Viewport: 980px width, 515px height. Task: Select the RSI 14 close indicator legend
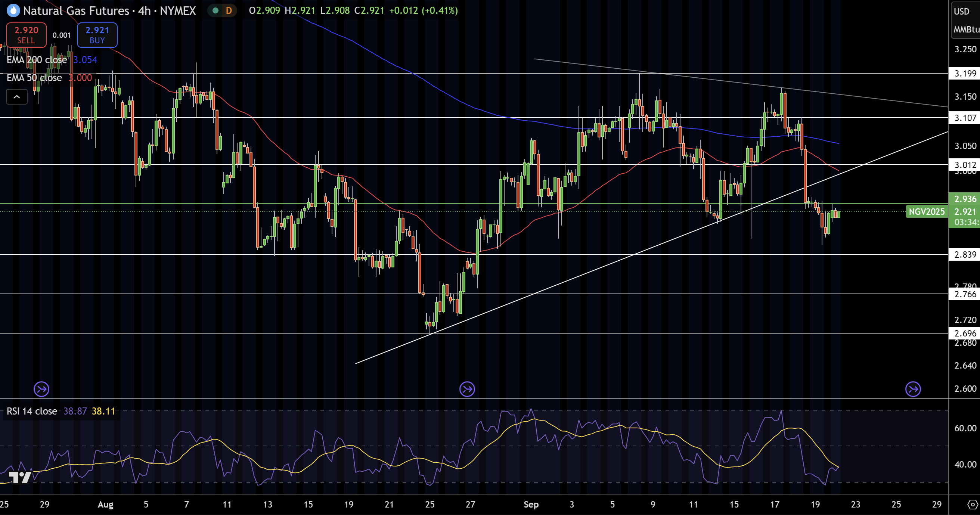32,411
